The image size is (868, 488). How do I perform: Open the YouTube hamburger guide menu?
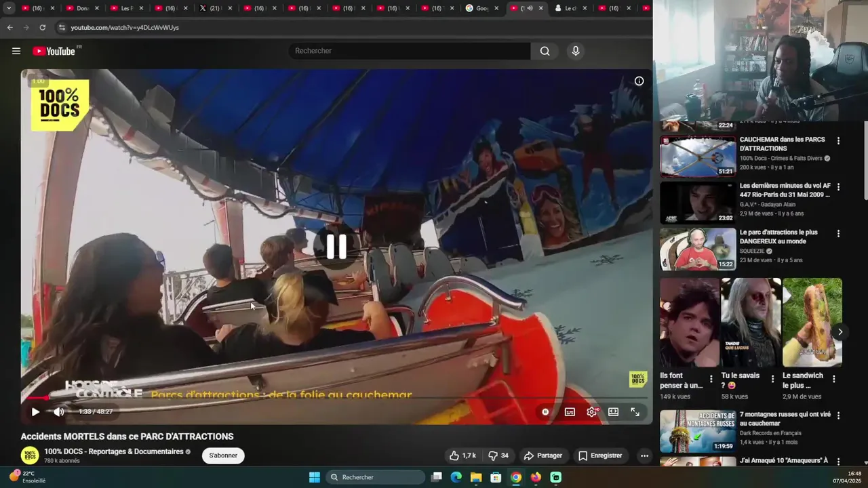tap(16, 51)
